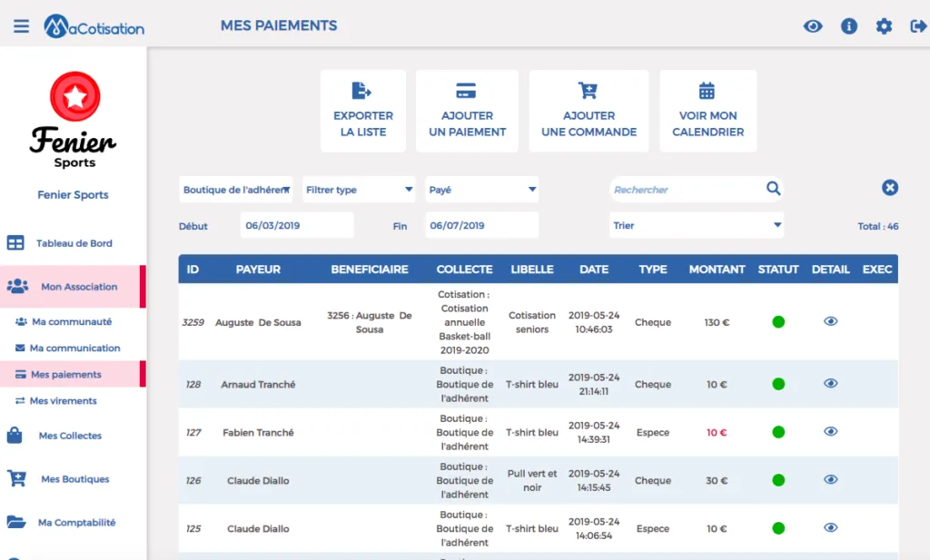Viewport: 930px width, 560px height.
Task: Click the MaCotisation logo
Action: pyautogui.click(x=94, y=26)
